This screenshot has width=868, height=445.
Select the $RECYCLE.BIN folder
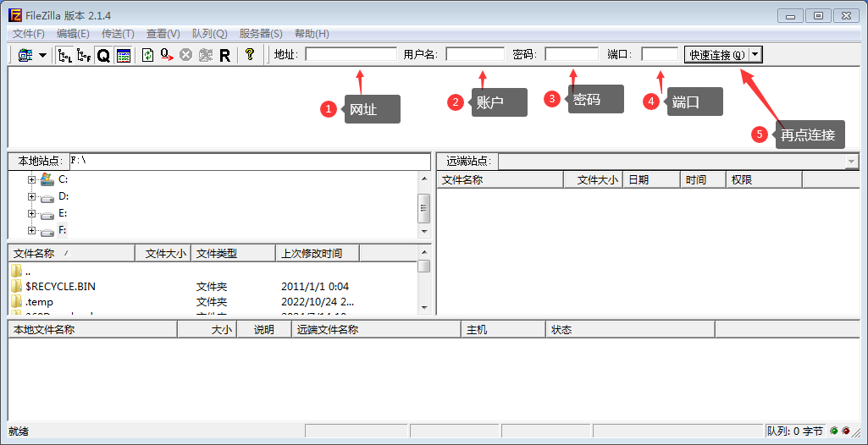(60, 286)
